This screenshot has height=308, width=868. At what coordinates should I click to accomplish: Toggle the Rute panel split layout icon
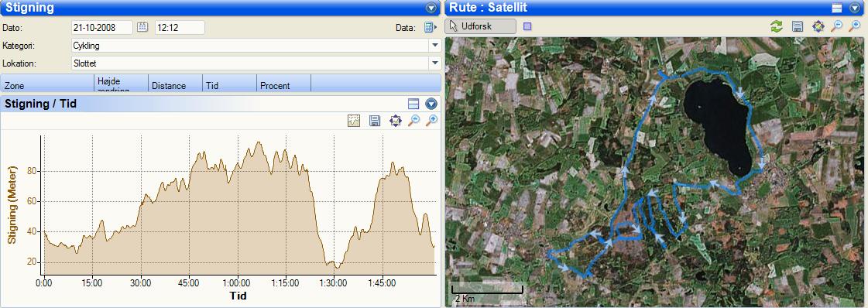838,8
